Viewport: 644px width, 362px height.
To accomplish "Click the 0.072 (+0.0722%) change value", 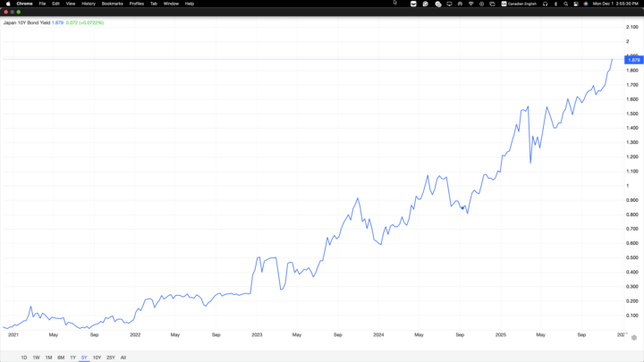I will coord(85,22).
